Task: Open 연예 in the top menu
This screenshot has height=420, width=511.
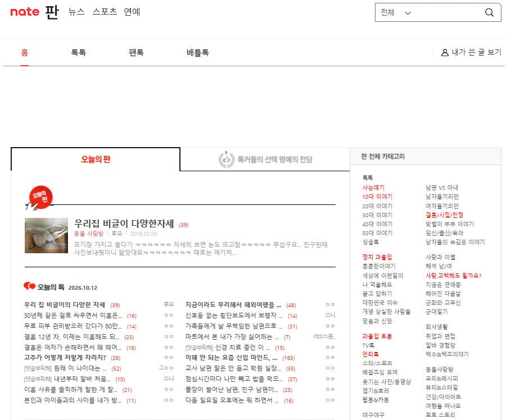Action: (x=132, y=12)
